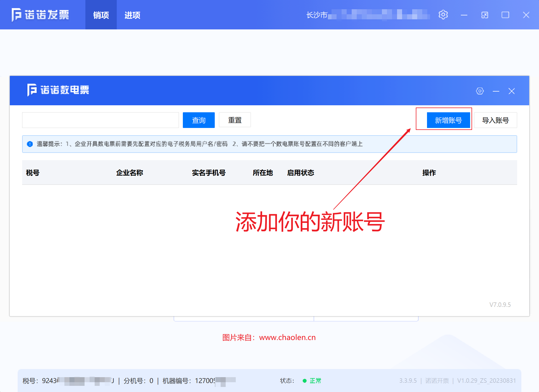Click the 所在地 column header
539x392 pixels.
pos(263,173)
